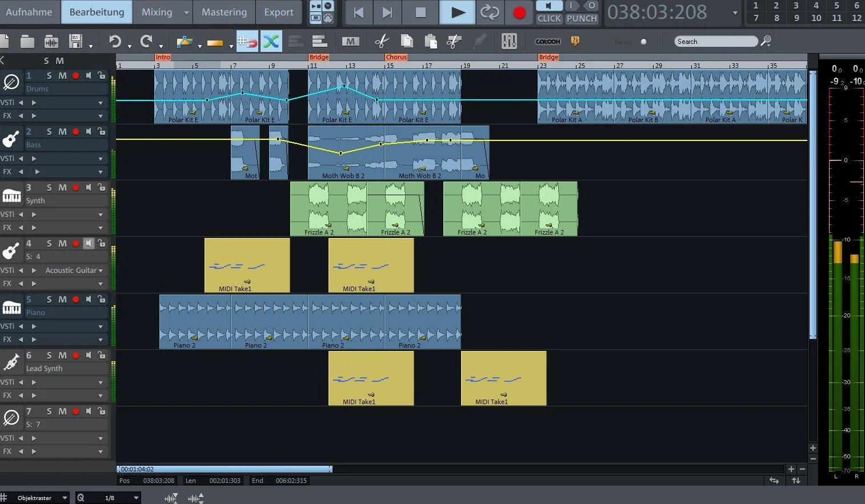Viewport: 865px width, 504px height.
Task: Open the load project folder icon
Action: [27, 41]
